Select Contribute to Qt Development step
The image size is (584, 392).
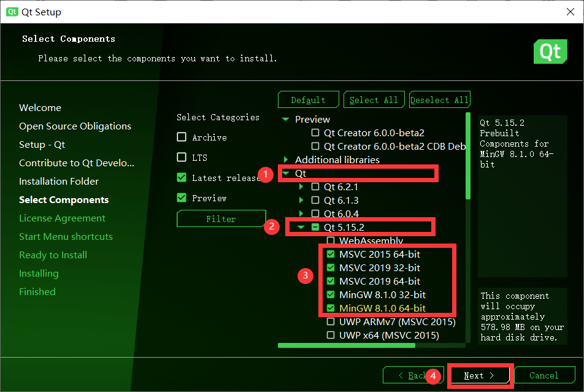pyautogui.click(x=77, y=163)
